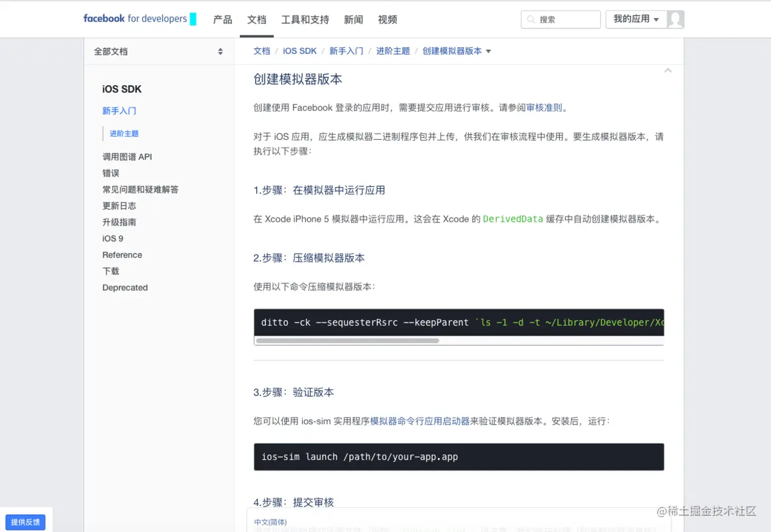771x532 pixels.
Task: Open the user profile avatar
Action: coord(675,19)
